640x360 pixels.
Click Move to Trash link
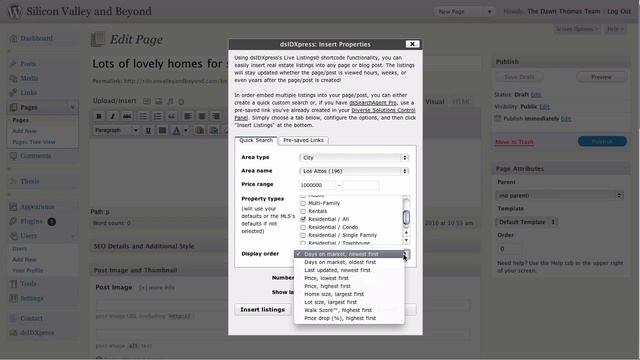[x=515, y=142]
